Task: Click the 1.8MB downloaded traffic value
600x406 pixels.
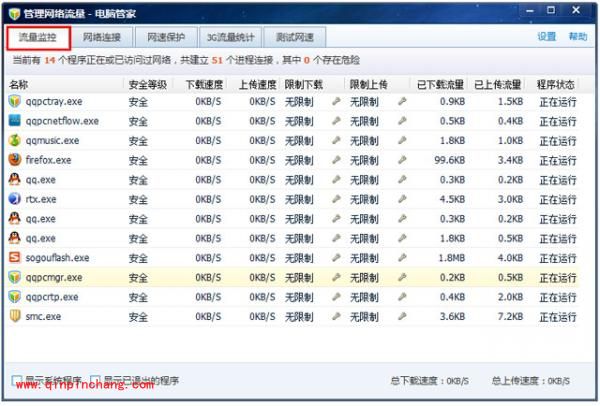Action: pos(452,258)
